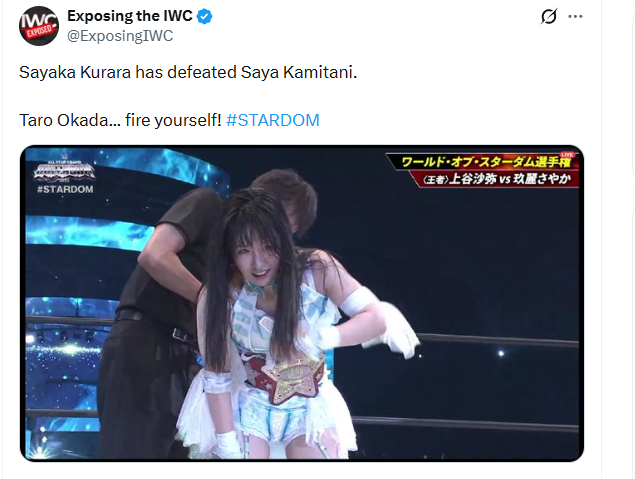Click the red LIVE badge in the image

pos(567,154)
